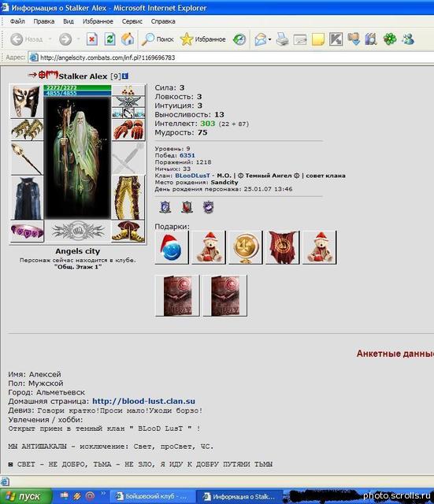Select the red gloves equipment icon

pyautogui.click(x=128, y=130)
